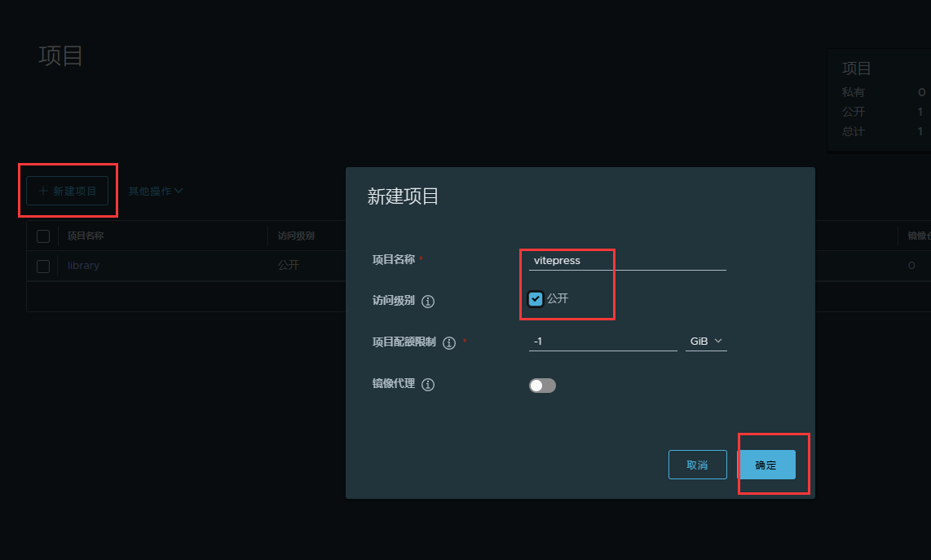931x560 pixels.
Task: Sort by 访问级别 column header
Action: coord(296,236)
